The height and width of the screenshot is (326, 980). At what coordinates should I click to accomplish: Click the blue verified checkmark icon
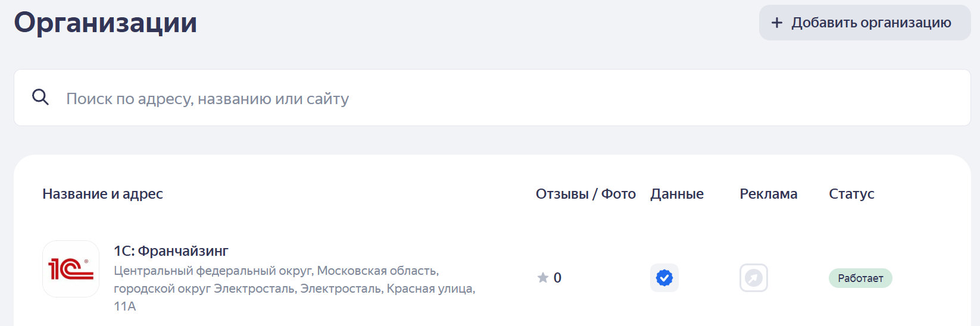click(664, 278)
